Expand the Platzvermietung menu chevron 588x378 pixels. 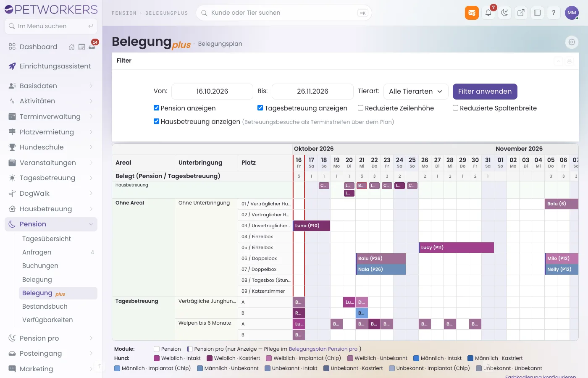(x=91, y=132)
